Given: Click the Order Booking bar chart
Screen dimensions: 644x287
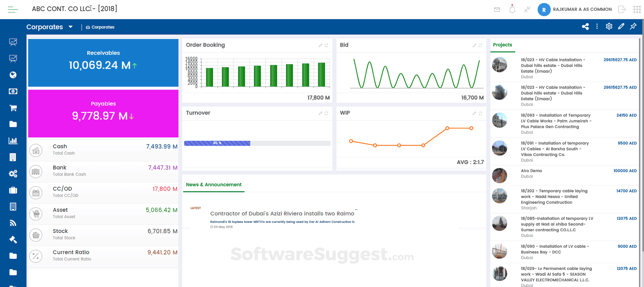Looking at the screenshot, I should point(257,73).
